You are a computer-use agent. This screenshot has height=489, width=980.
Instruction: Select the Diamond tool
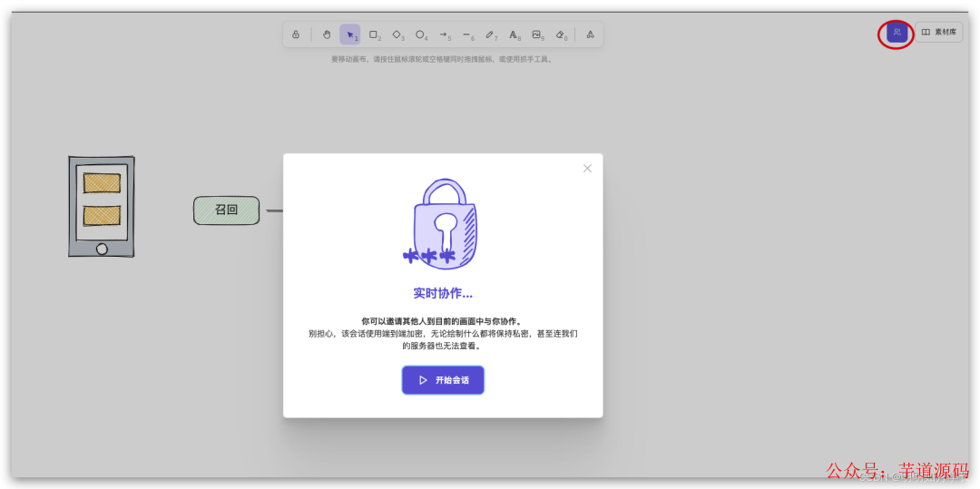397,34
